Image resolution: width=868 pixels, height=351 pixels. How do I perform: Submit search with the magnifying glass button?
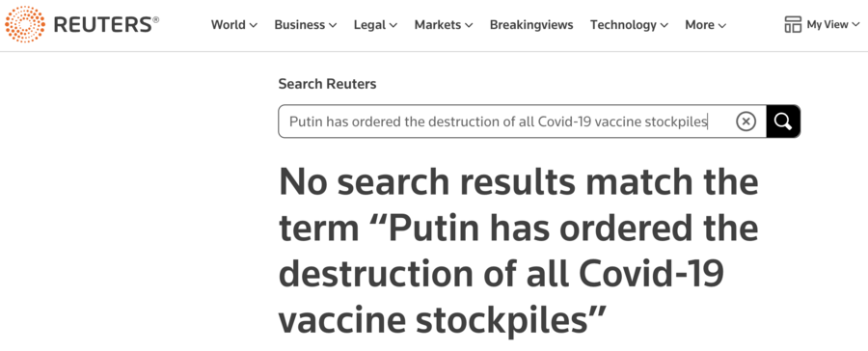(x=783, y=121)
